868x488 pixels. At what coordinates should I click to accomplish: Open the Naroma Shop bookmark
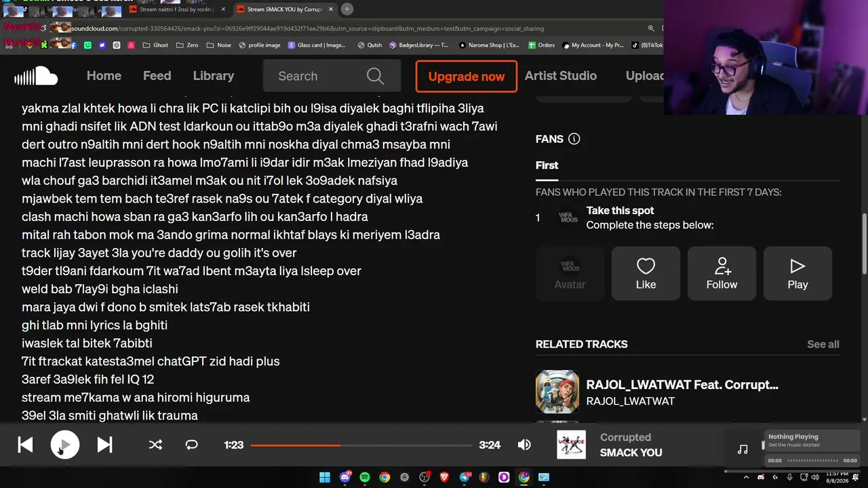(x=489, y=45)
